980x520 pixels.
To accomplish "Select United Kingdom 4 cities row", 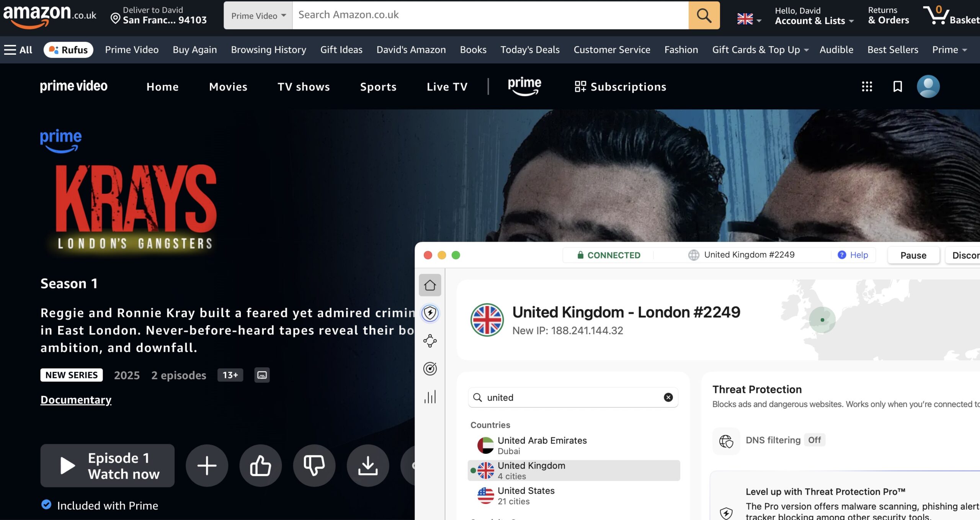I will coord(574,471).
